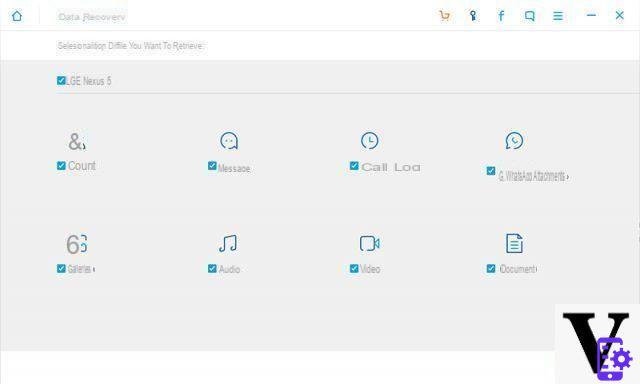The width and height of the screenshot is (640, 384).
Task: Open the Facebook share icon
Action: [x=501, y=16]
